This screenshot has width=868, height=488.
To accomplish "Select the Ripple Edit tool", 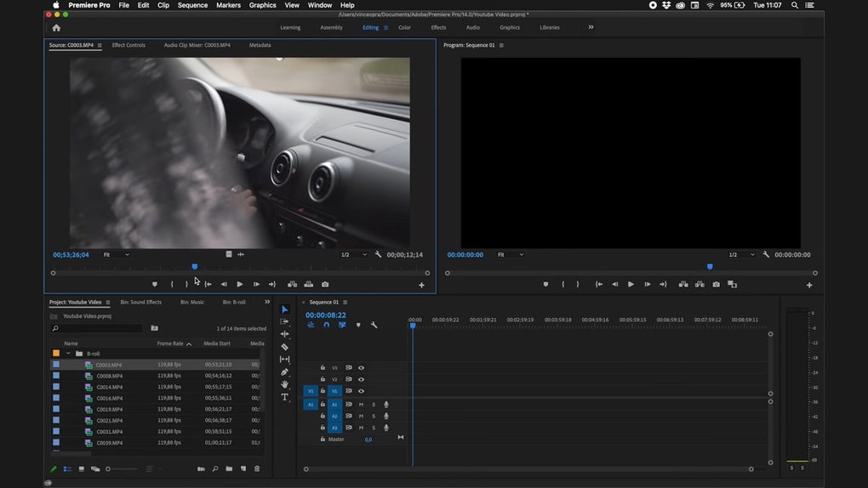I will pos(284,334).
